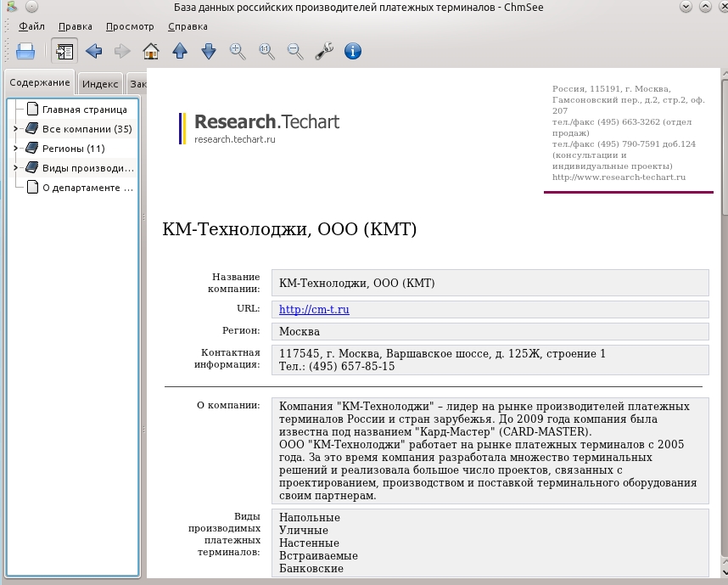
Task: Click the phone Тел.: (495) 657-85-15
Action: pyautogui.click(x=337, y=367)
